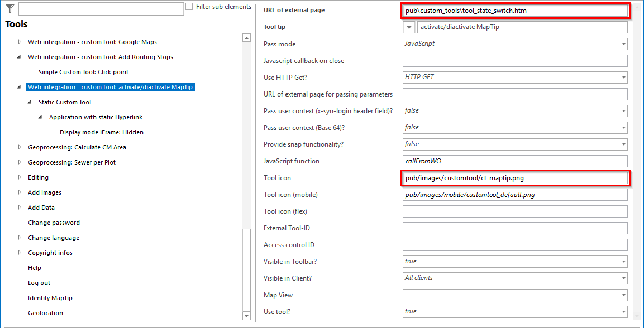This screenshot has height=328, width=644.
Task: Click the dropdown arrow beside Tool tip
Action: (409, 27)
